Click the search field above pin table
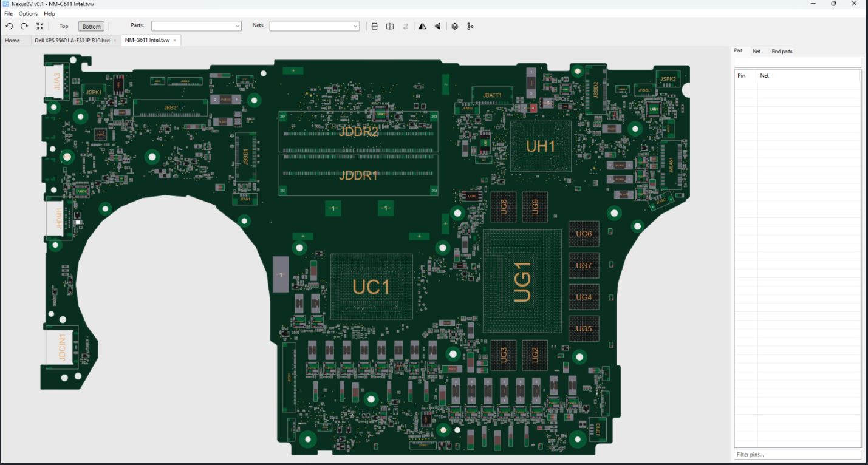Viewport: 868px width, 465px height. [798, 63]
